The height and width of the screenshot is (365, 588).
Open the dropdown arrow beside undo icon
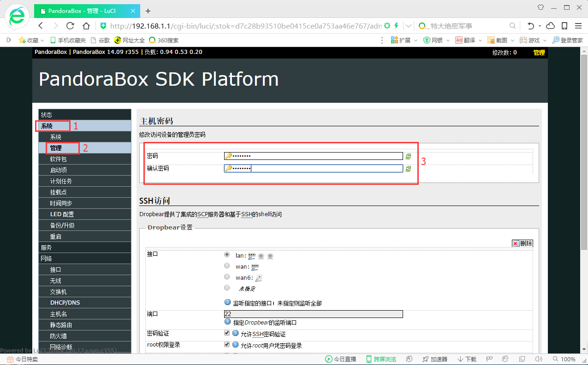(x=540, y=26)
